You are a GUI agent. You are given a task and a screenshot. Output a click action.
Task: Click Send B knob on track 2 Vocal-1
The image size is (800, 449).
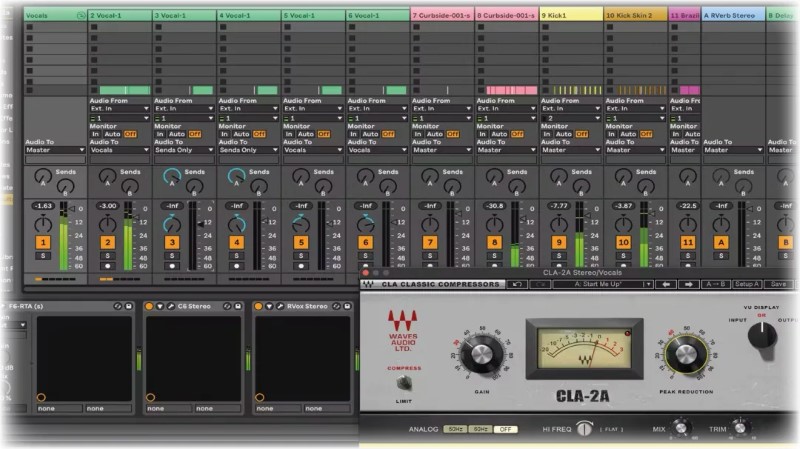tap(130, 188)
